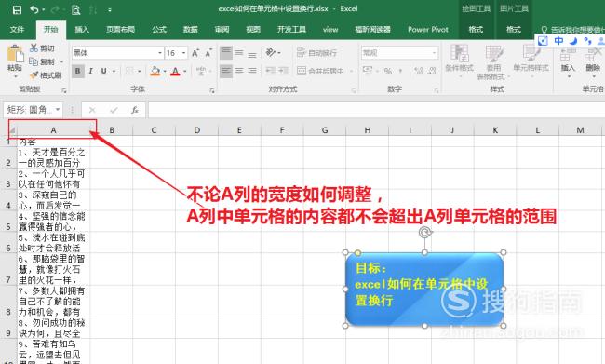Toggle Wrap Text (自动换行) option

pyautogui.click(x=316, y=53)
